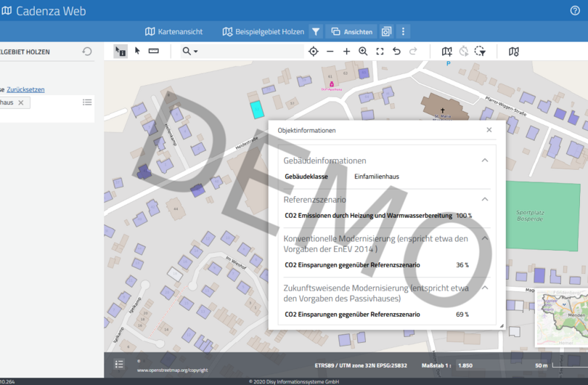Click the Zurücksetzen link
588x385 pixels.
25,89
